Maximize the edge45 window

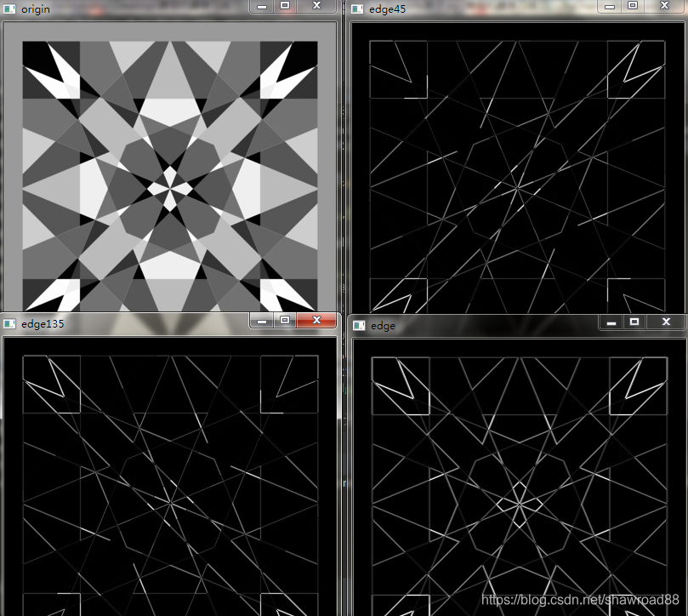tap(632, 6)
